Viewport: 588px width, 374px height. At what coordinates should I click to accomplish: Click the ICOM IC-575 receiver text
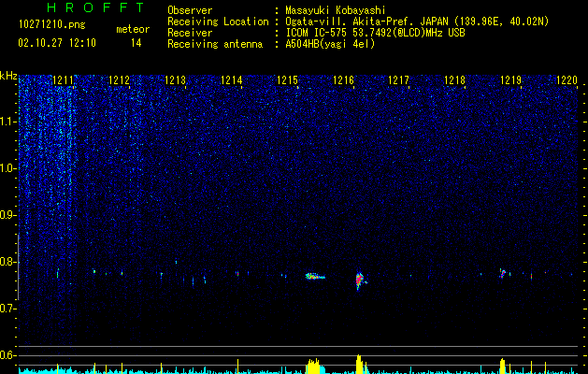tap(376, 33)
